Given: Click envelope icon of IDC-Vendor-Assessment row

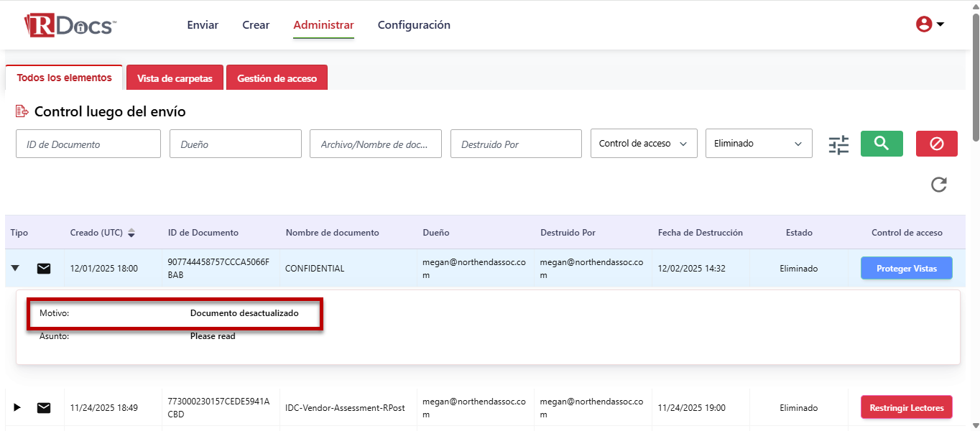Looking at the screenshot, I should 44,408.
